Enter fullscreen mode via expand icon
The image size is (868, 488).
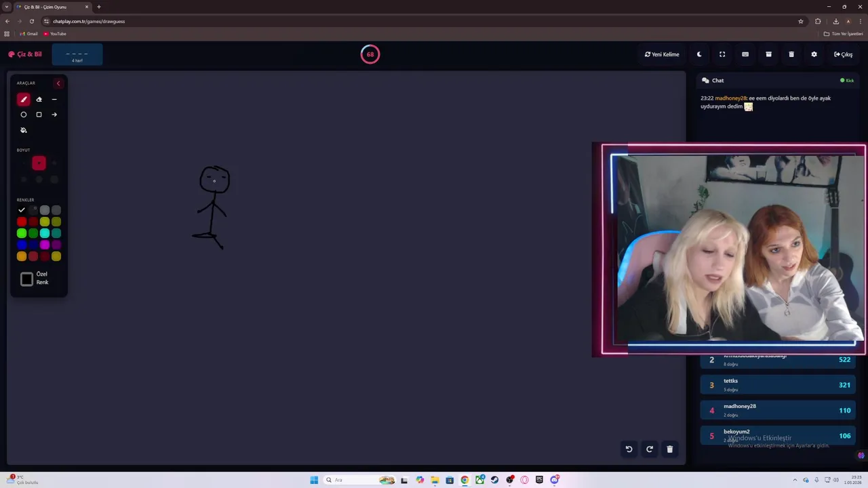[722, 54]
